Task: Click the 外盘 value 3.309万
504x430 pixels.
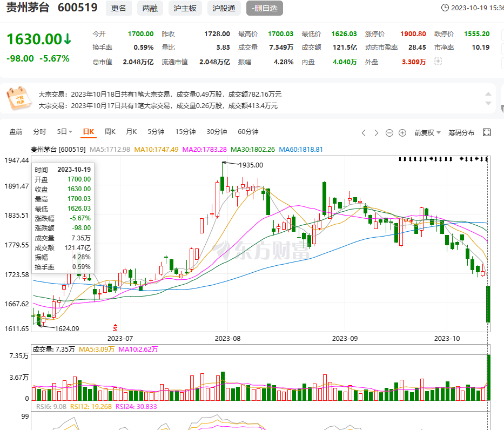Action: (414, 62)
